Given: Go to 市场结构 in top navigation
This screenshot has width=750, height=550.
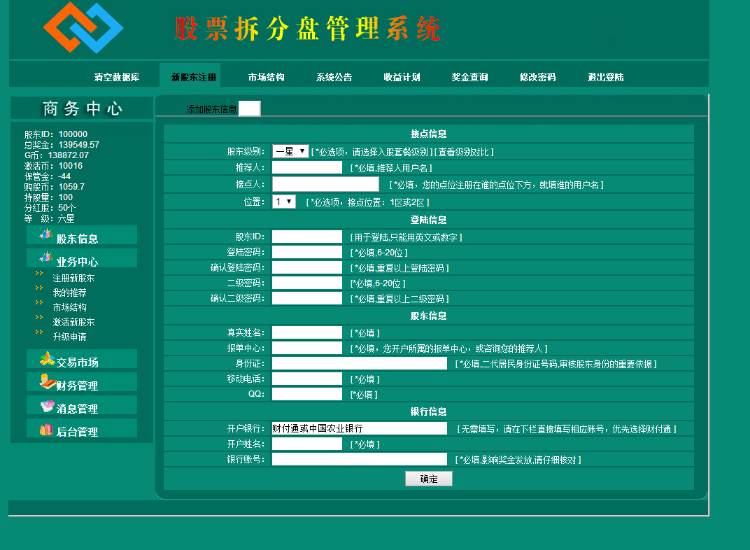Looking at the screenshot, I should tap(266, 77).
